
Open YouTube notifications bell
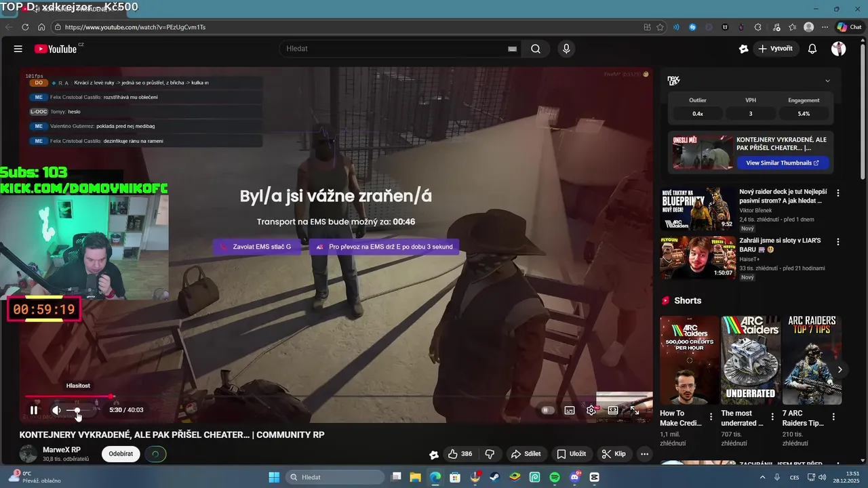tap(812, 49)
